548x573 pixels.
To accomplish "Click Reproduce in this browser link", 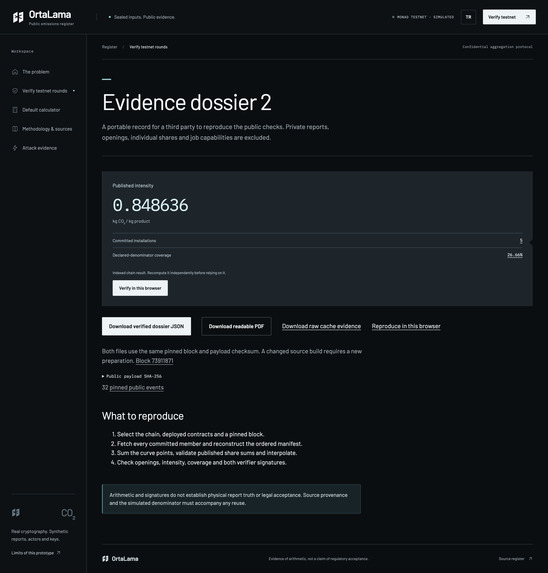I will (x=406, y=326).
